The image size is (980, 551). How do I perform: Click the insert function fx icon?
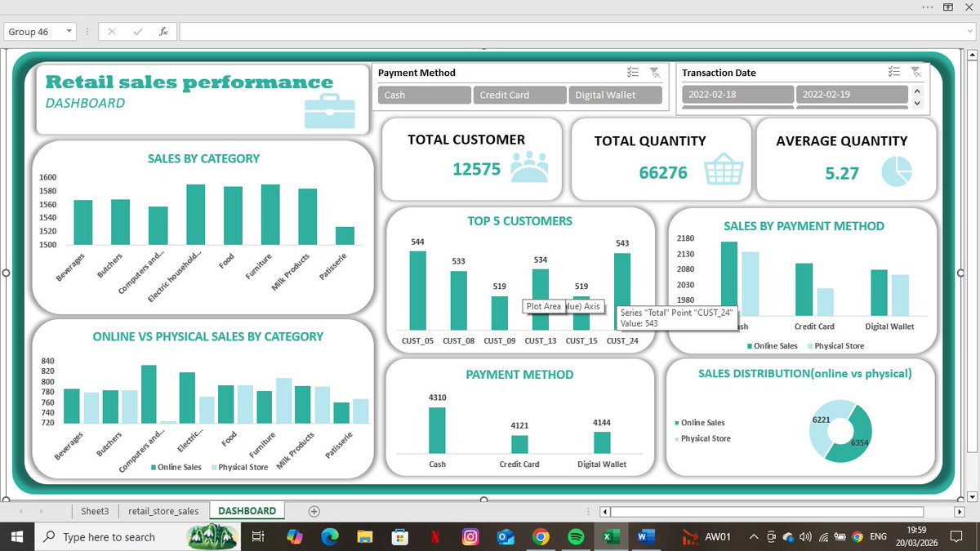tap(163, 32)
